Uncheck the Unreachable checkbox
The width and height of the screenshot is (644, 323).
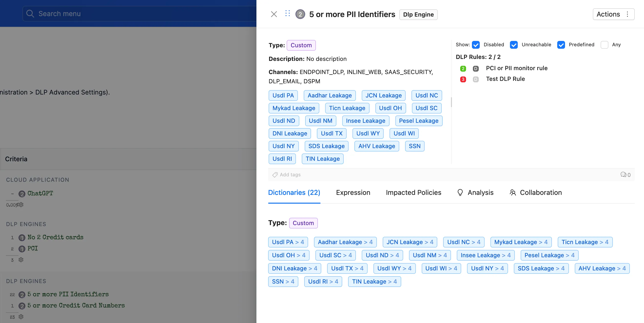(514, 45)
